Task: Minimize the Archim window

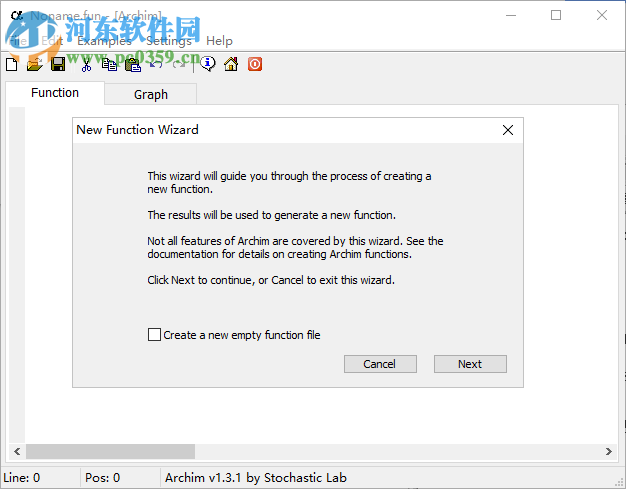Action: click(x=511, y=15)
